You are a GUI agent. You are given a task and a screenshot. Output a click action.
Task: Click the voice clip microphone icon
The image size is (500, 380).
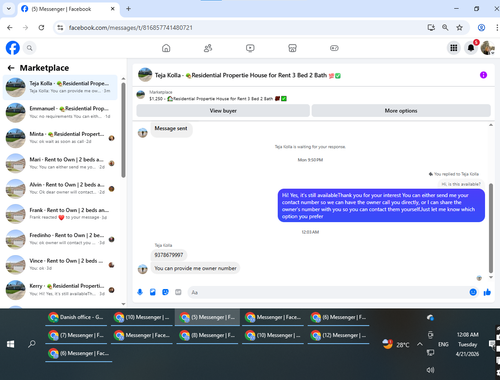[140, 292]
